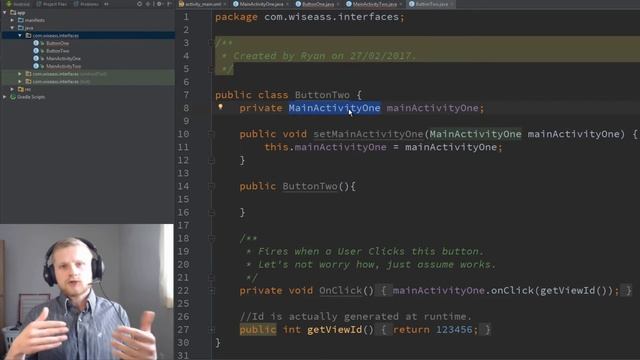The height and width of the screenshot is (360, 640).
Task: Hide the project tool window
Action: (169, 4)
